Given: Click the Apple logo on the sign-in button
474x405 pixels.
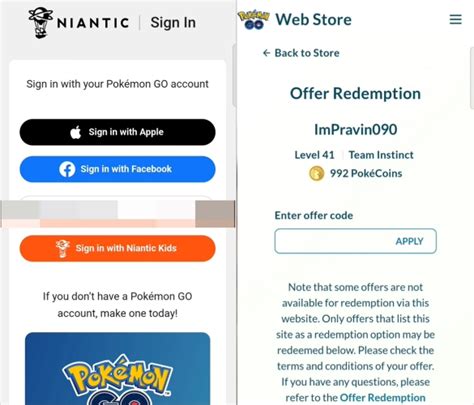Looking at the screenshot, I should [x=76, y=132].
